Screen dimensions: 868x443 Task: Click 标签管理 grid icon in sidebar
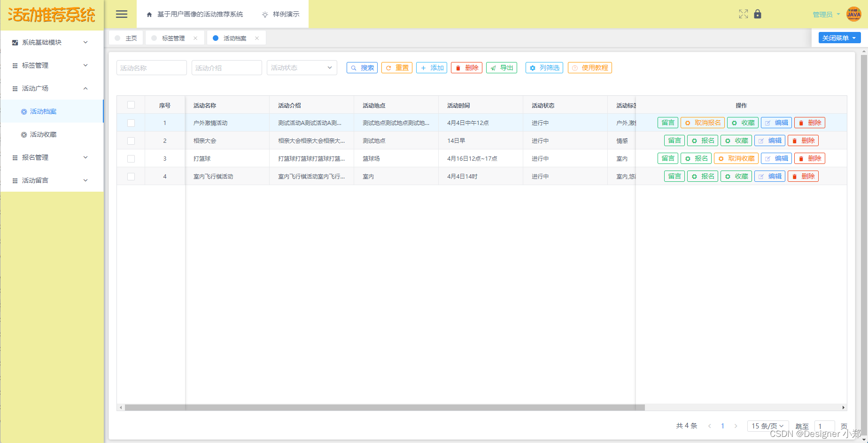point(15,65)
